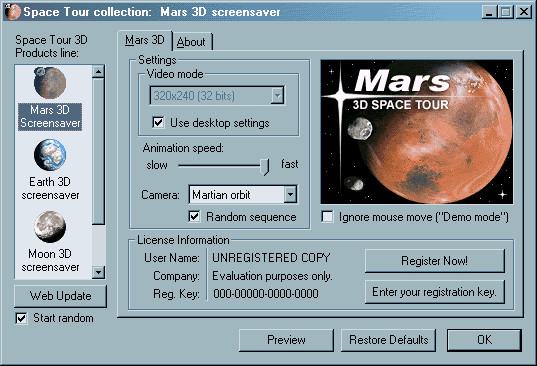537x366 pixels.
Task: Switch to the About tab
Action: point(191,42)
